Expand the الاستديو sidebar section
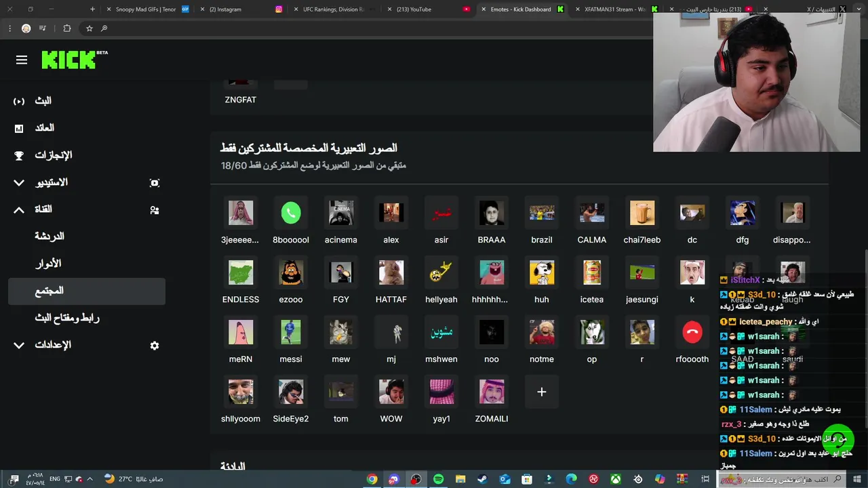868x488 pixels. tap(19, 183)
